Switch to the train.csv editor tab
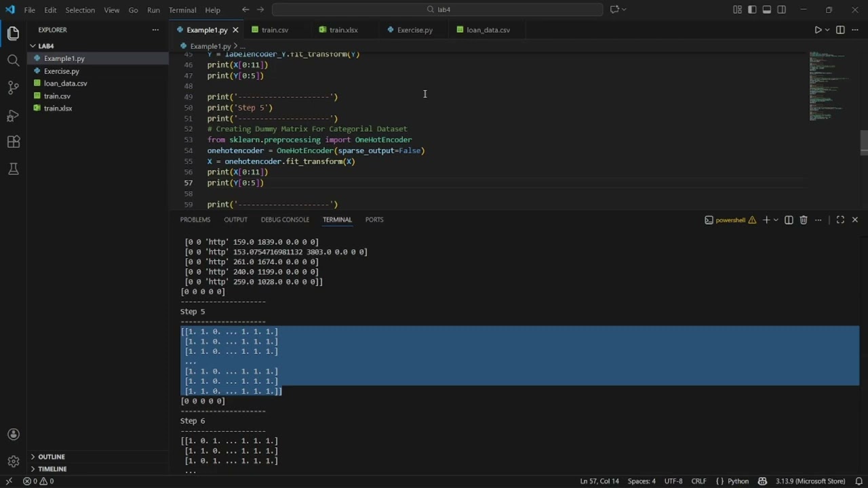 coord(275,30)
